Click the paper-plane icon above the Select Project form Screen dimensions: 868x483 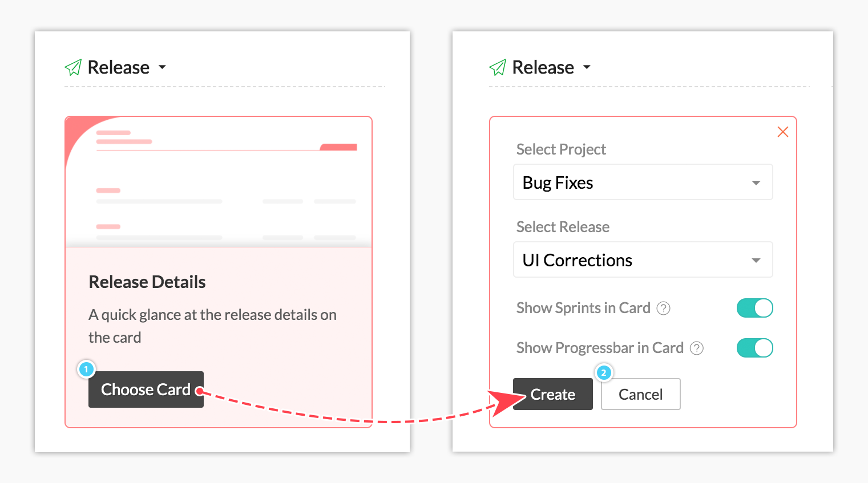tap(498, 68)
